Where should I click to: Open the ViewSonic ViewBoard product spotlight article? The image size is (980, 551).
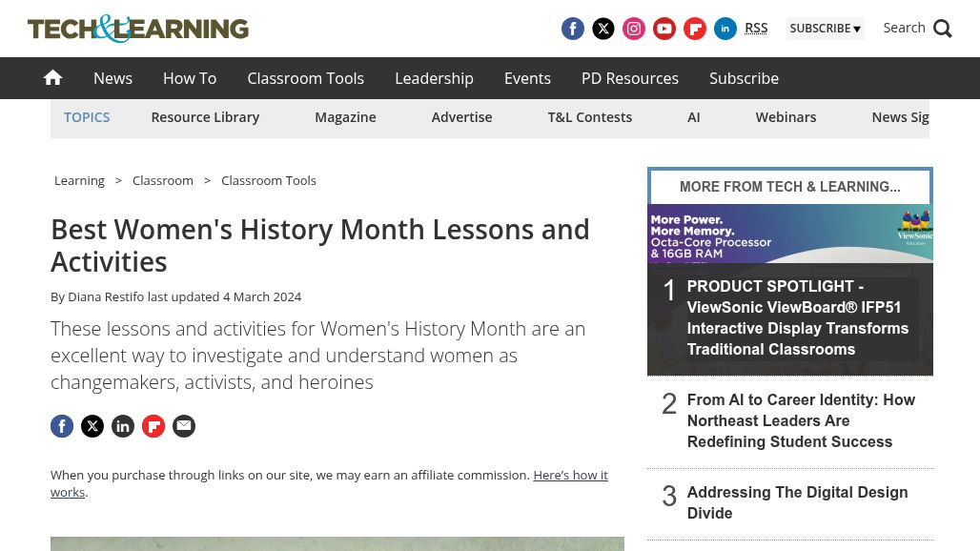pos(797,318)
